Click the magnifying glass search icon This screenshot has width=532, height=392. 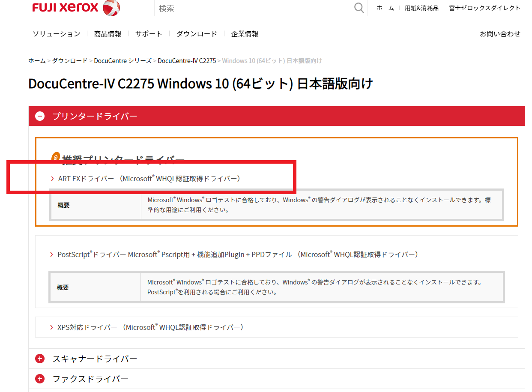(x=359, y=8)
